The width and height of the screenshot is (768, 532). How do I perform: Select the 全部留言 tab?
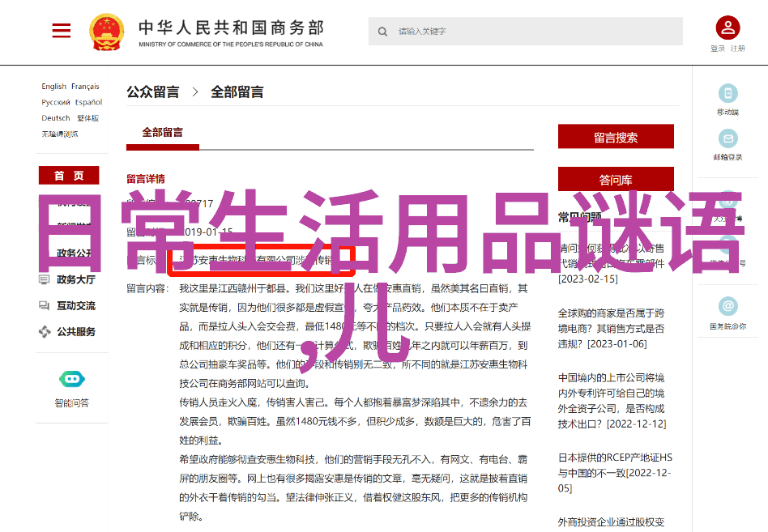(x=163, y=133)
